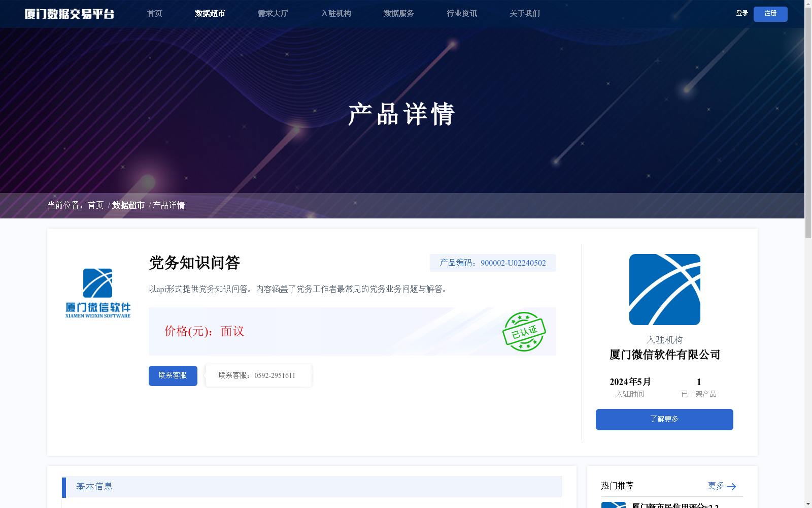Click the 登录 link
812x508 pixels.
[x=742, y=13]
